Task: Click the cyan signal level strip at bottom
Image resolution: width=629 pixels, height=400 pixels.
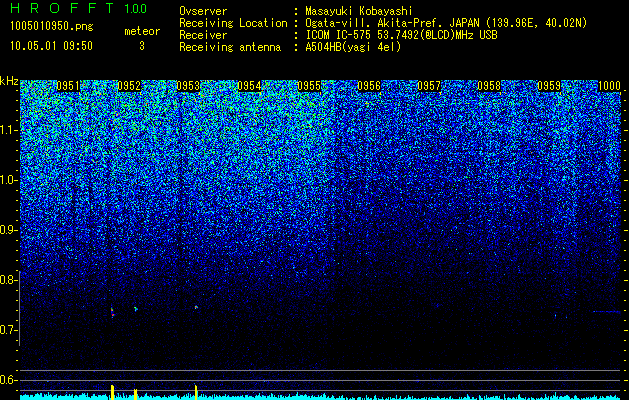Action: pos(321,397)
